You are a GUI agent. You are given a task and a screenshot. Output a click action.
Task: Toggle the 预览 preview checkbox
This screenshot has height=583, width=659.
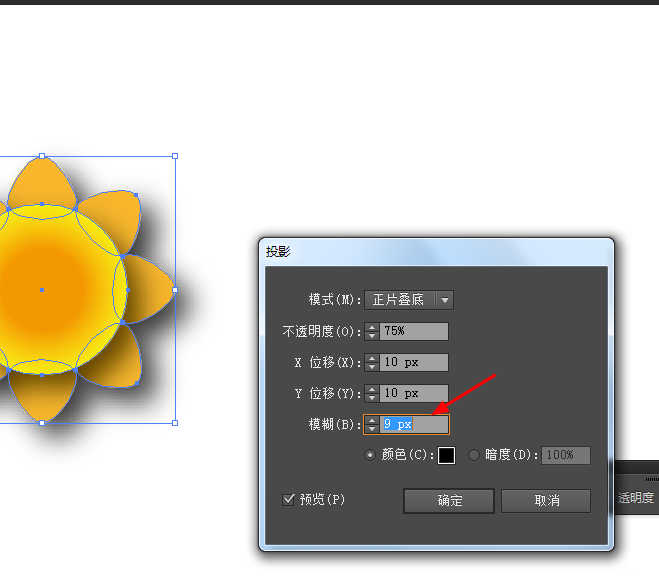pyautogui.click(x=288, y=500)
